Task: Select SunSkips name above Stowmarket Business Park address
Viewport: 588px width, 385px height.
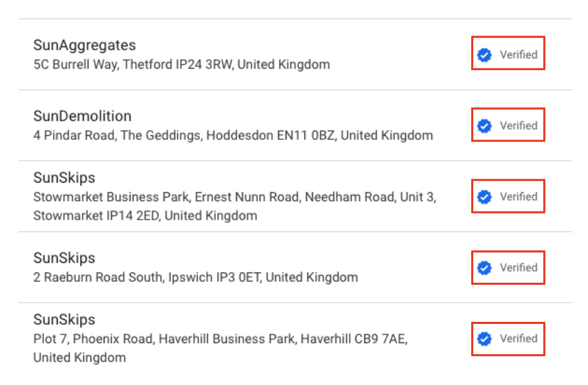Action: [x=64, y=178]
